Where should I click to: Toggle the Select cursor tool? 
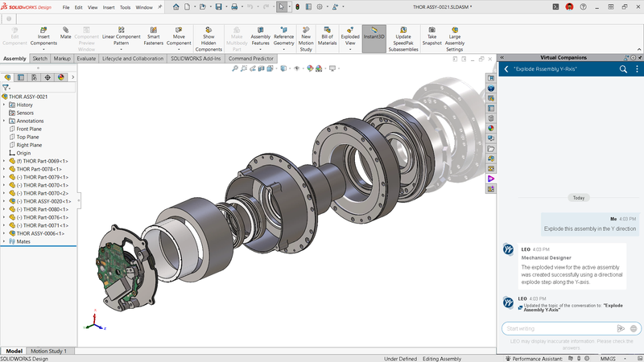[281, 7]
